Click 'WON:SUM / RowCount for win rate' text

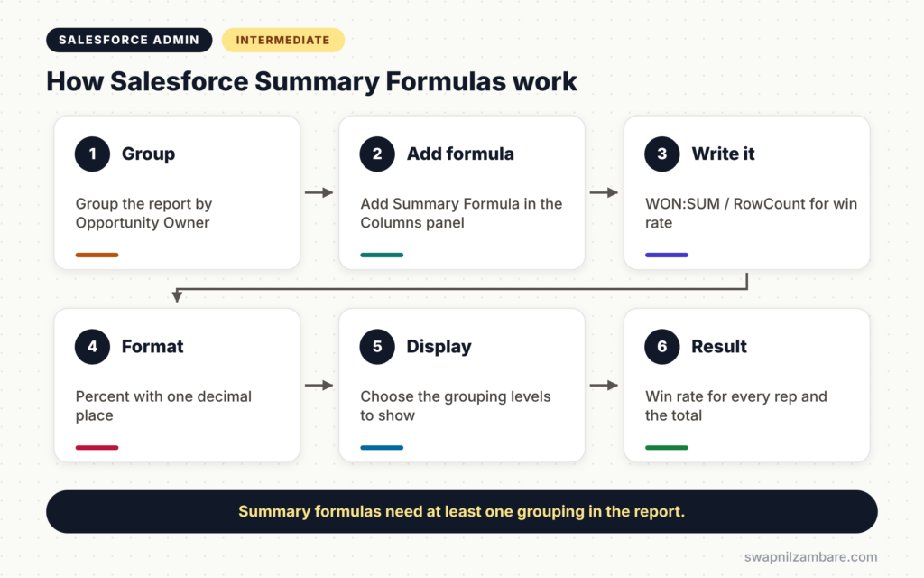pos(751,213)
